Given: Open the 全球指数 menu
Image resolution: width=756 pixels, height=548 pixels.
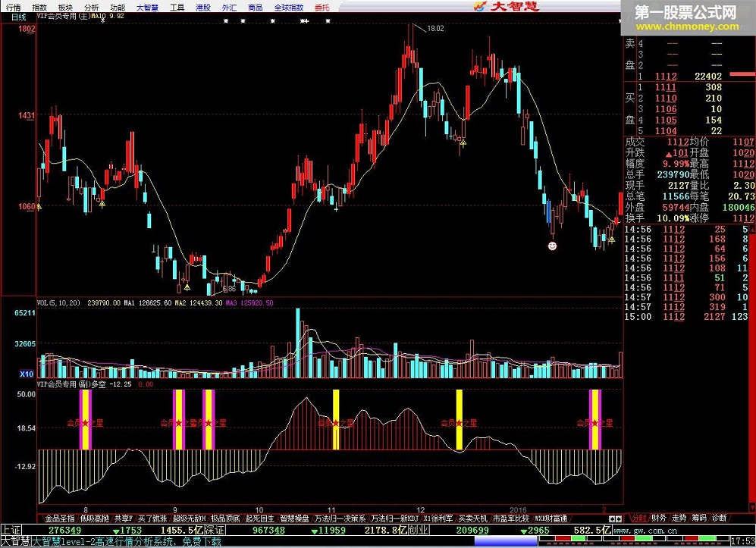Looking at the screenshot, I should (x=289, y=8).
